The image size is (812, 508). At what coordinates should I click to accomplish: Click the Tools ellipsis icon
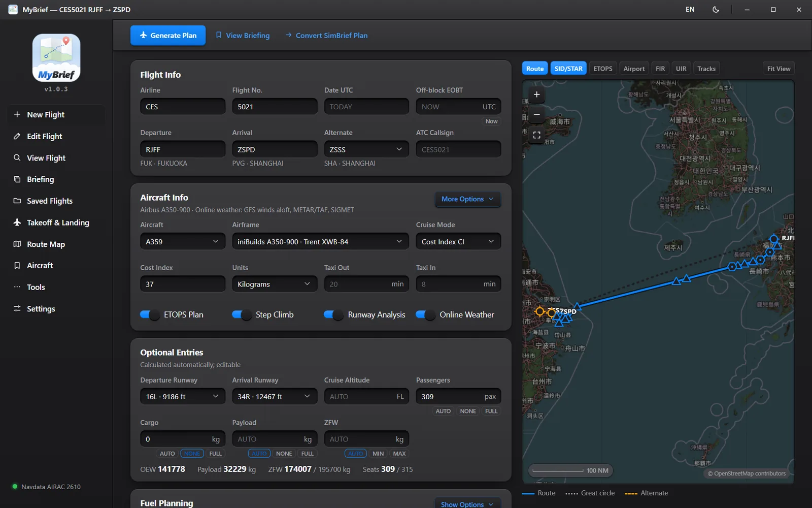pos(17,287)
